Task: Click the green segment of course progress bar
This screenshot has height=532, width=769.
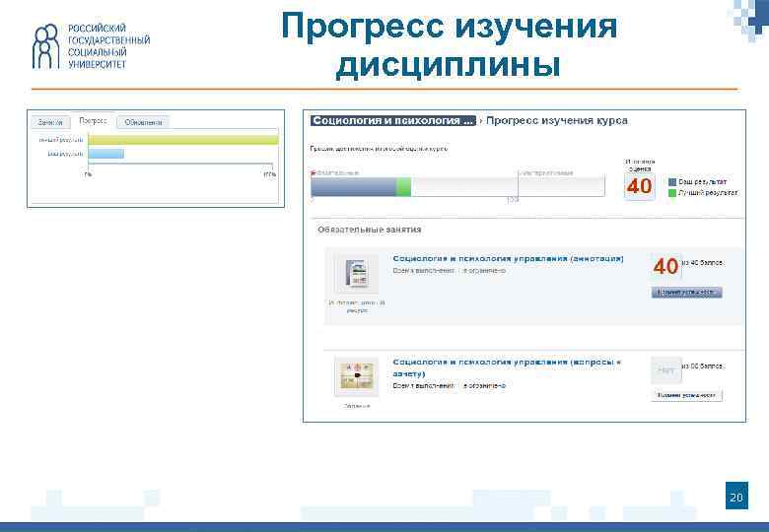Action: click(x=403, y=187)
